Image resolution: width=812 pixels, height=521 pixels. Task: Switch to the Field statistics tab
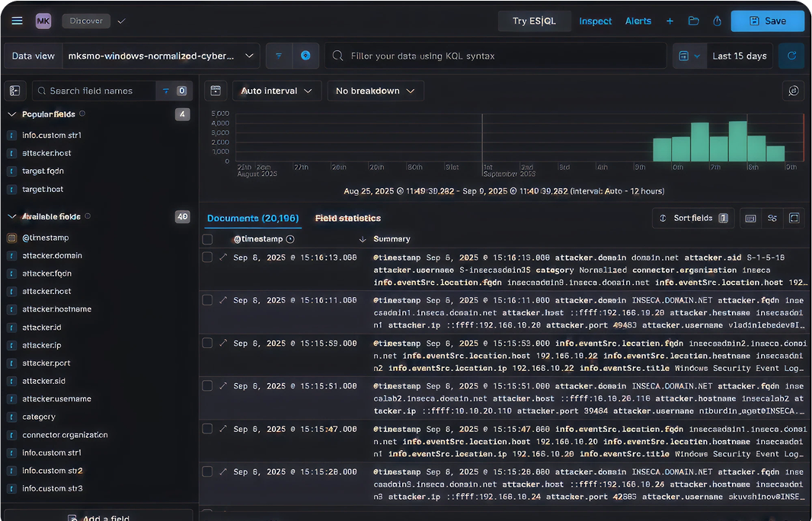347,218
